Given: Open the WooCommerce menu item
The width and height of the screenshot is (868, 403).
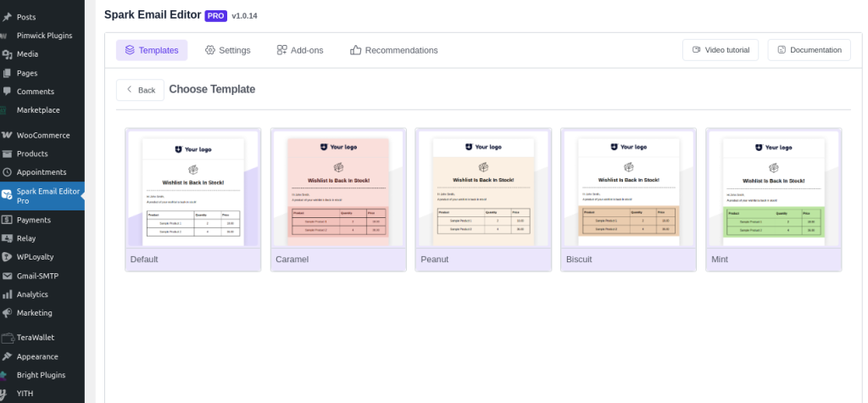Looking at the screenshot, I should click(x=42, y=135).
